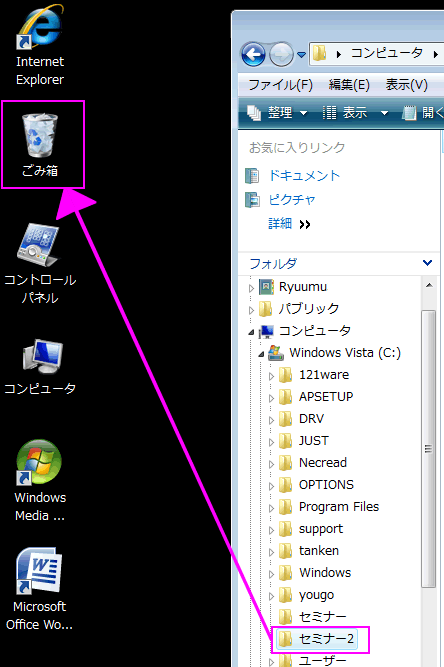The height and width of the screenshot is (667, 444).
Task: Open the ファイル(F) menu
Action: click(x=280, y=85)
